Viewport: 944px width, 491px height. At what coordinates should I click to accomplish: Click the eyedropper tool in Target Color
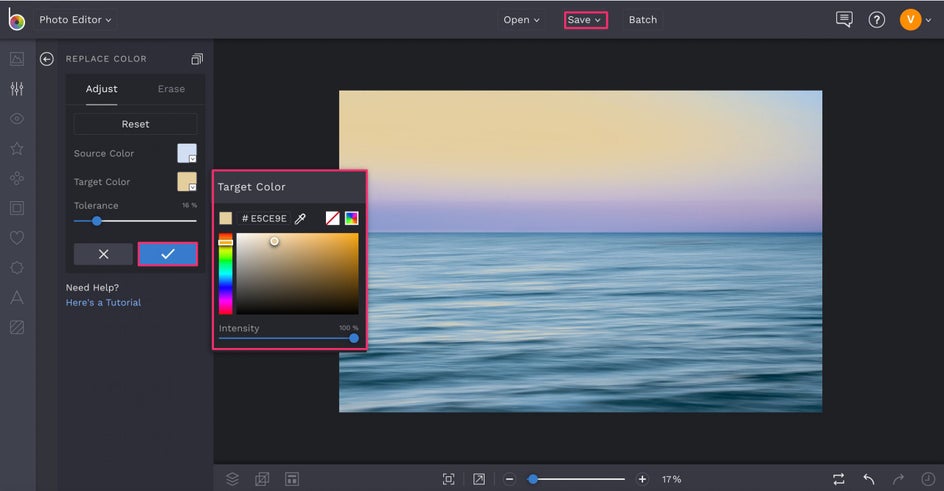click(300, 218)
